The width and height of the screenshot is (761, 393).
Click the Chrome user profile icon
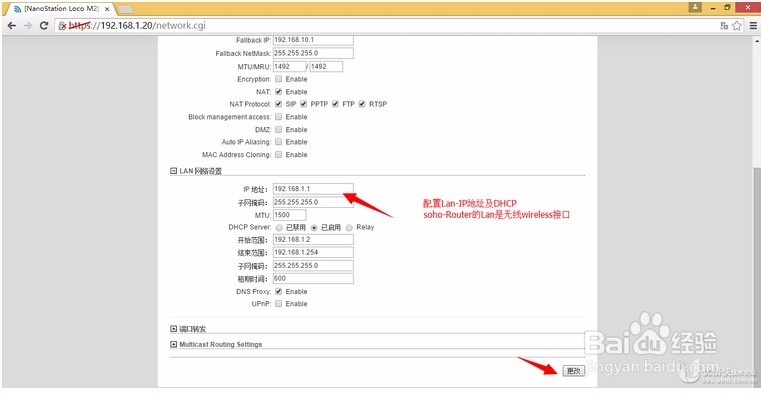click(695, 7)
